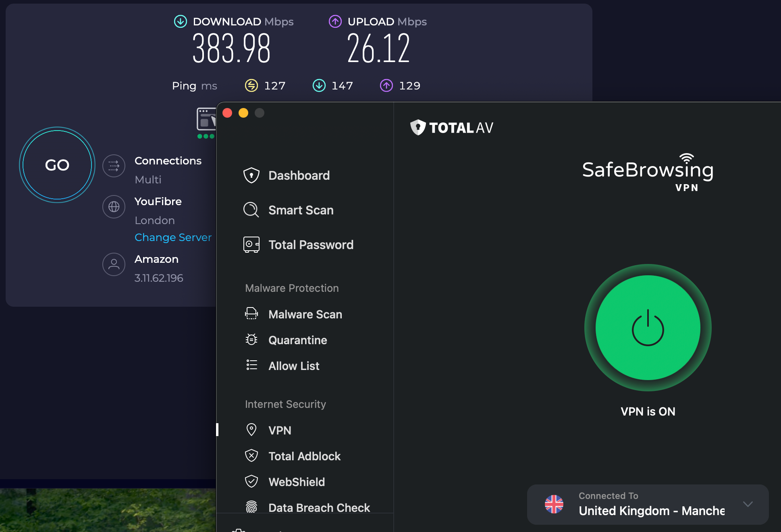Click the Total Password safe icon
The width and height of the screenshot is (781, 532).
[x=251, y=244]
